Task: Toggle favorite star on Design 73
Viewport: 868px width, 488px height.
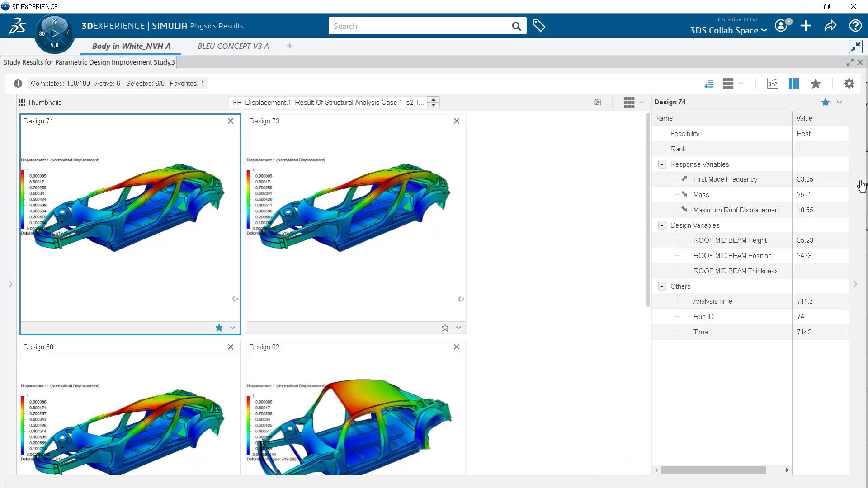Action: (445, 328)
